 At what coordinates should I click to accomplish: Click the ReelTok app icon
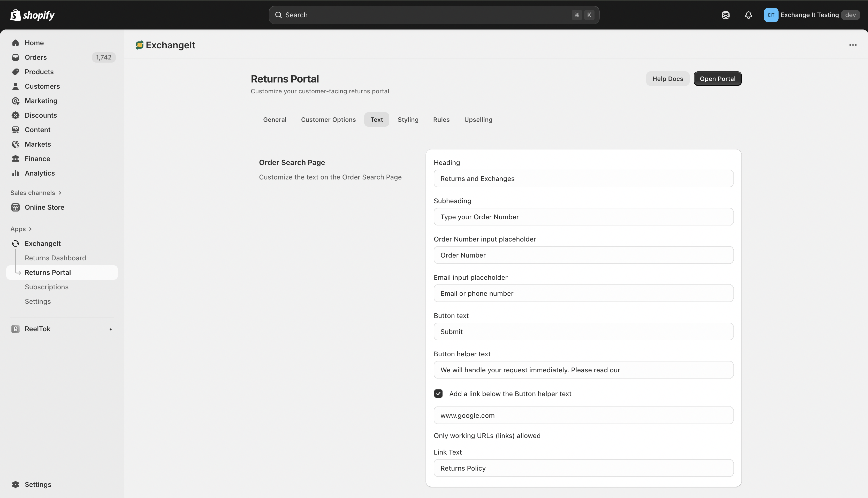pos(16,329)
